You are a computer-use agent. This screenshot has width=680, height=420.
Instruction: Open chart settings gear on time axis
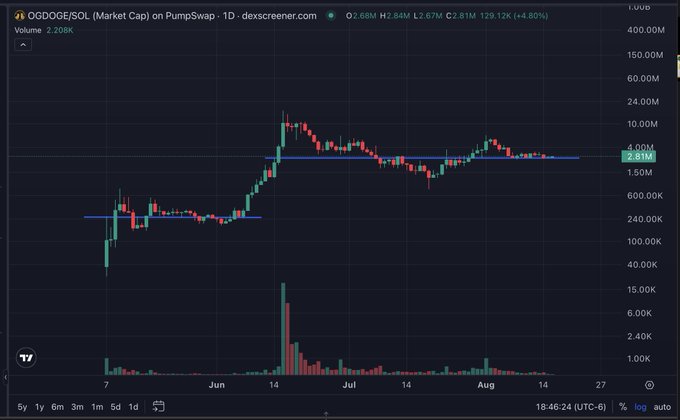(649, 385)
